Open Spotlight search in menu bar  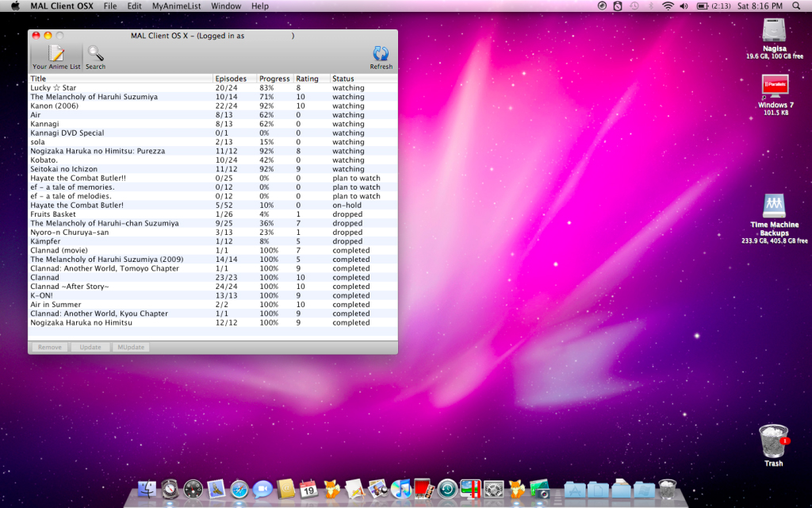click(x=796, y=6)
